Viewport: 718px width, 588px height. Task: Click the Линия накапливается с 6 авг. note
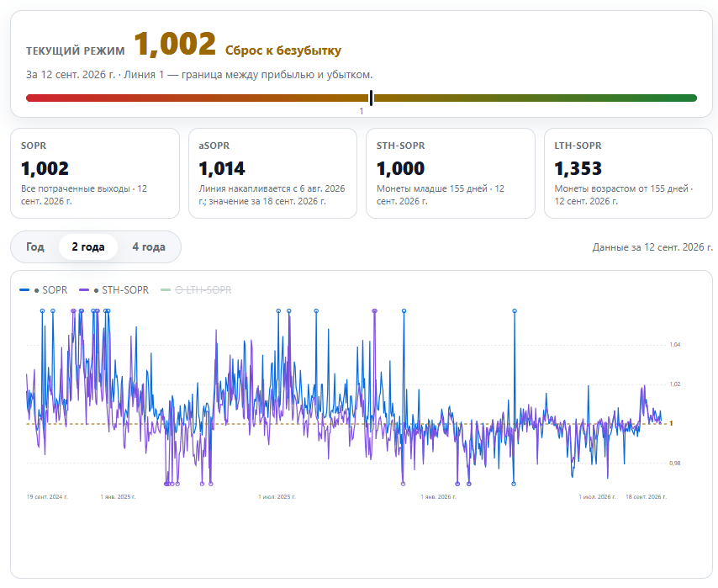click(272, 195)
